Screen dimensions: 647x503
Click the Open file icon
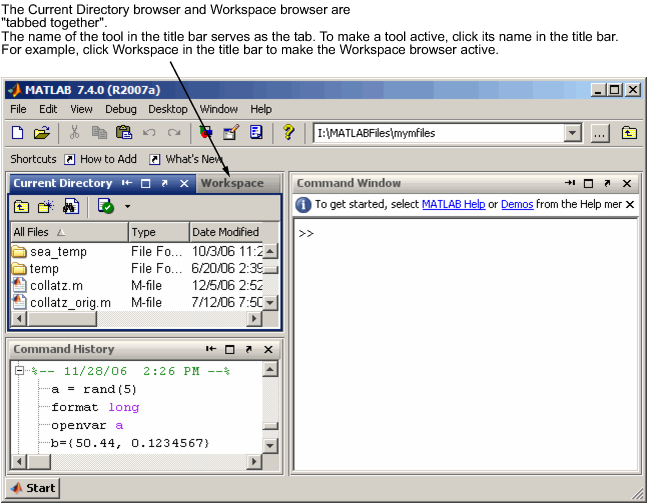click(41, 132)
